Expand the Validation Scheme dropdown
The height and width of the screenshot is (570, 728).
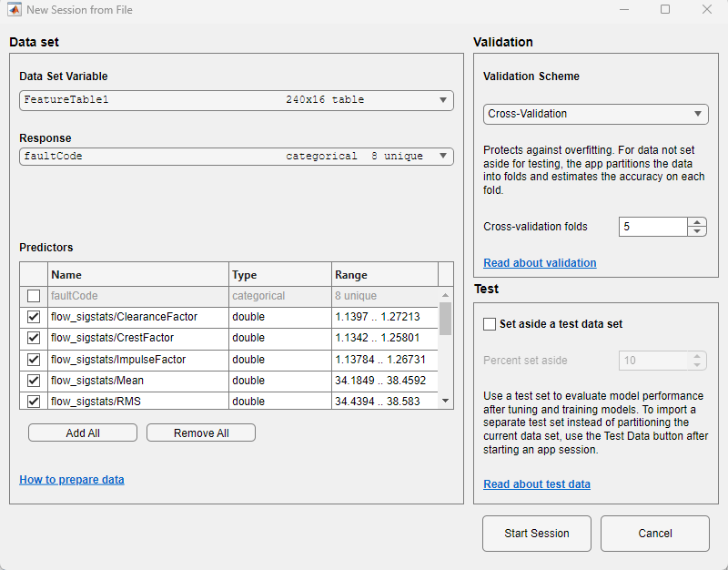click(596, 115)
